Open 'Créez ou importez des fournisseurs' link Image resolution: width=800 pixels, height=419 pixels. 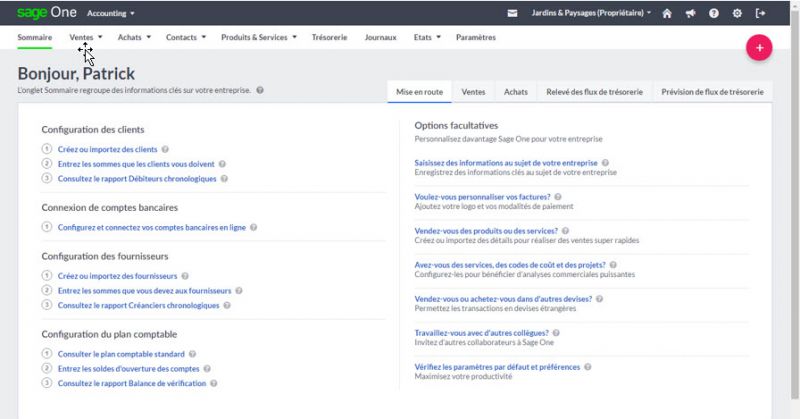[x=116, y=275]
